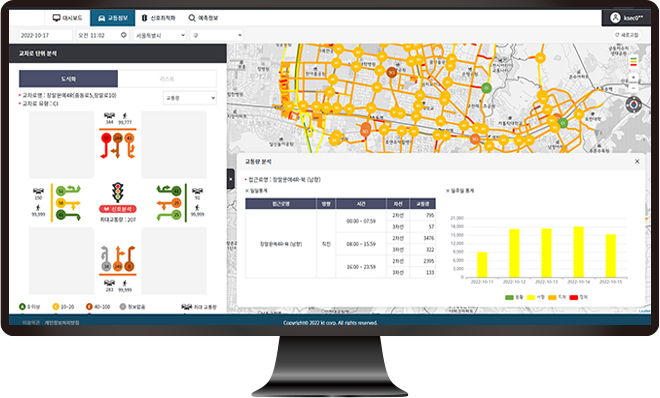Viewport: 660px width, 398px height.
Task: Switch to the 리스트 tab
Action: click(x=167, y=79)
